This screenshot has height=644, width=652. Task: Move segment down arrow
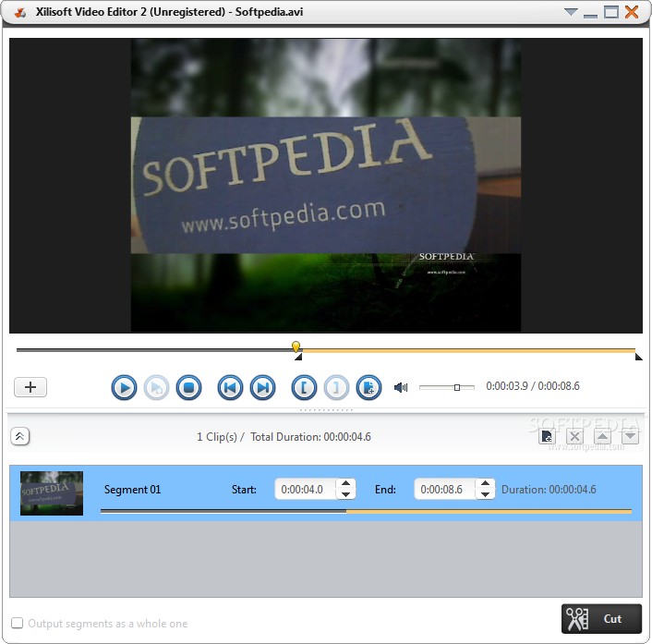pyautogui.click(x=631, y=436)
